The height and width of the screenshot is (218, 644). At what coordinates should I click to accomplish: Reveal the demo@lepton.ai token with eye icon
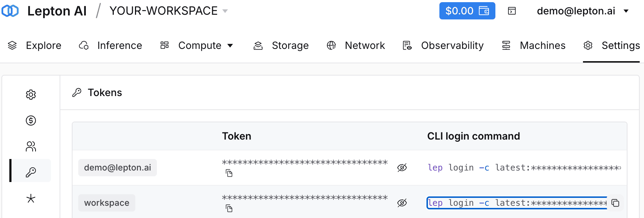(402, 168)
